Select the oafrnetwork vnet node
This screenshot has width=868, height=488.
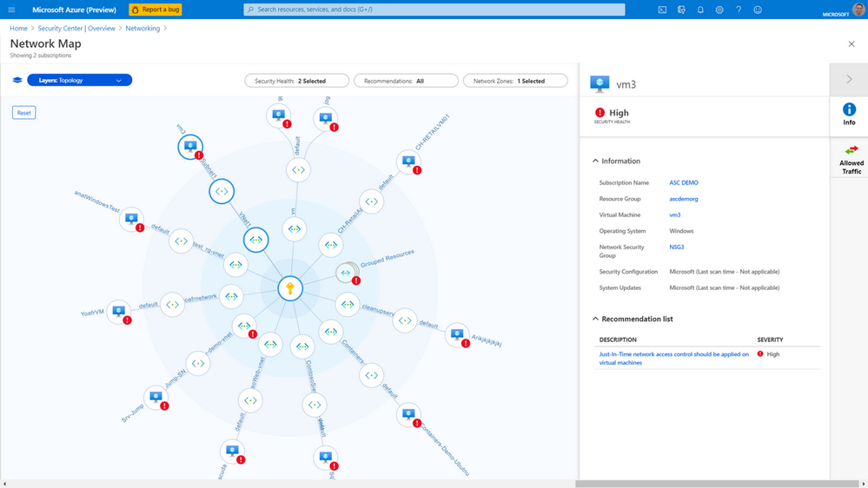(x=231, y=297)
